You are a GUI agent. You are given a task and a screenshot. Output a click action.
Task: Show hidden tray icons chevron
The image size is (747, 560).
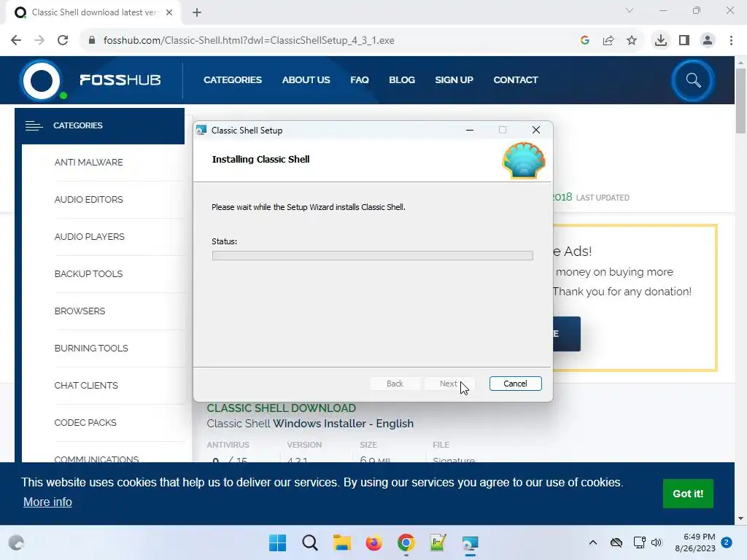[592, 542]
